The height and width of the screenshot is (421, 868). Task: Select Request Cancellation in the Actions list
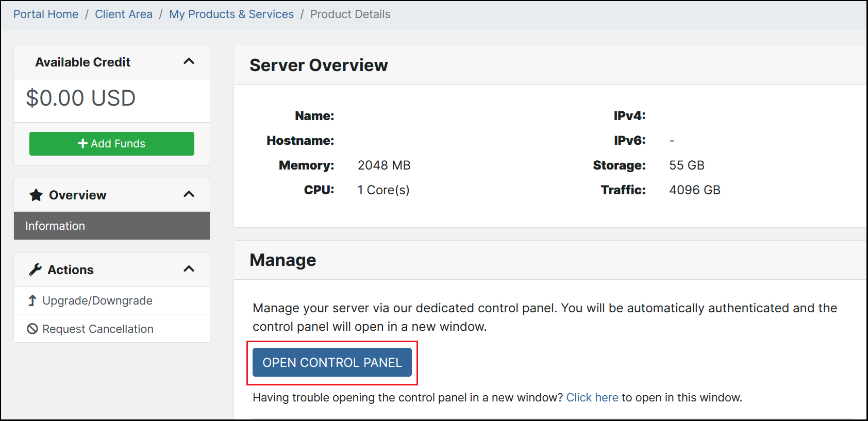[x=98, y=329]
